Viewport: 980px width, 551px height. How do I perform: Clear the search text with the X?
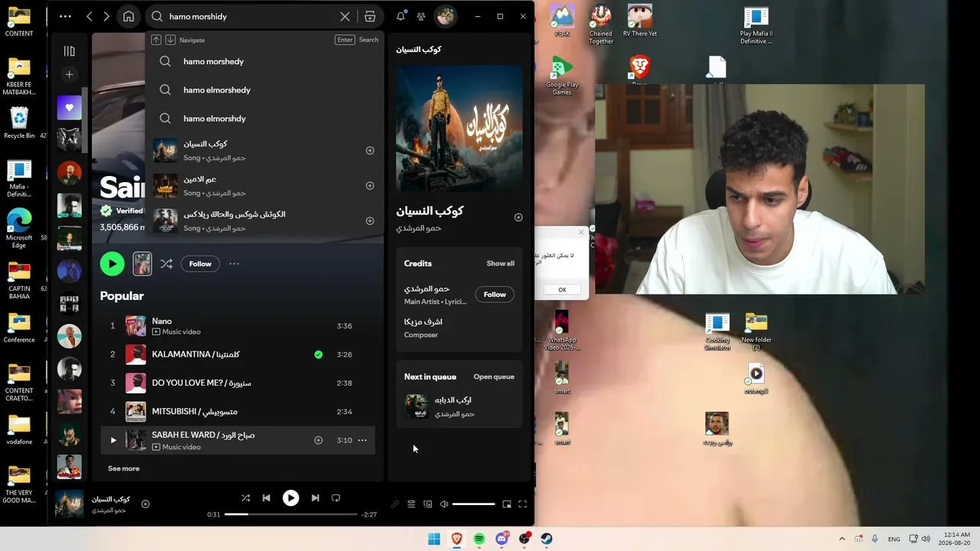coord(345,16)
